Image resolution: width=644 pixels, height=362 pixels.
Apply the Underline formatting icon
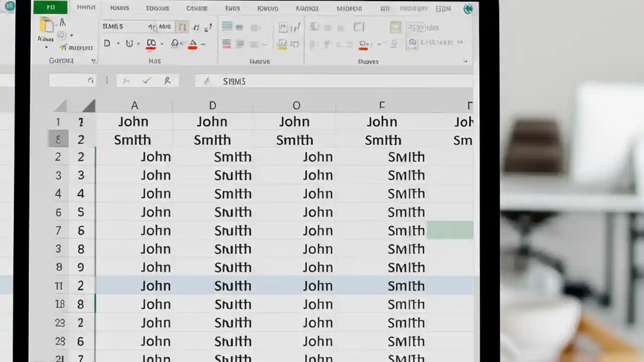(x=130, y=43)
